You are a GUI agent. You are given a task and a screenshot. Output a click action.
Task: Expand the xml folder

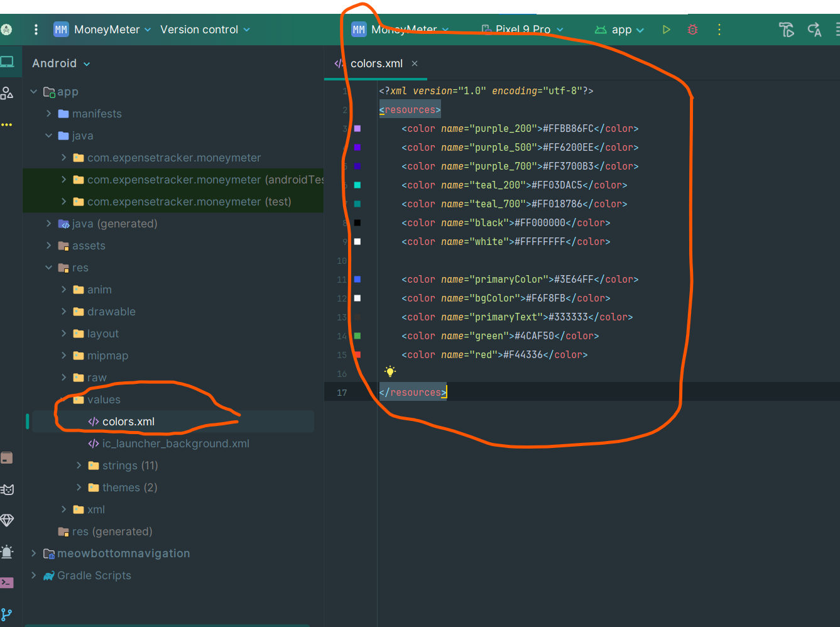pos(64,510)
